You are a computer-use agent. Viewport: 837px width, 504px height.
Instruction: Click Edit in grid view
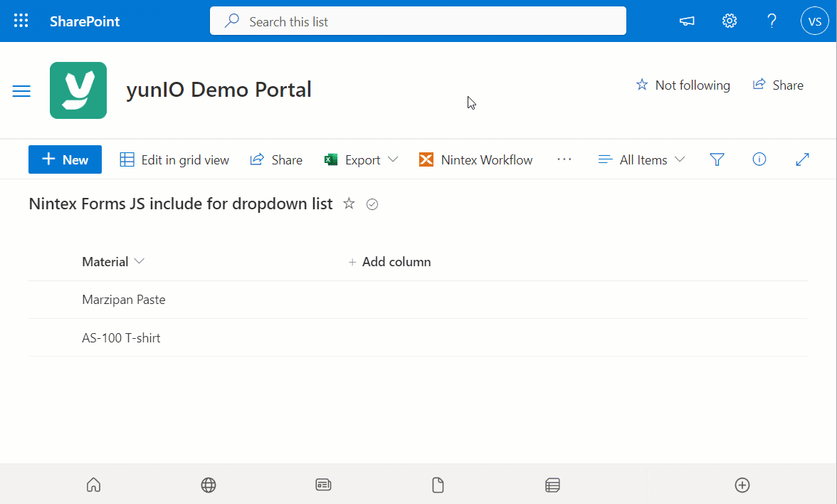tap(174, 159)
